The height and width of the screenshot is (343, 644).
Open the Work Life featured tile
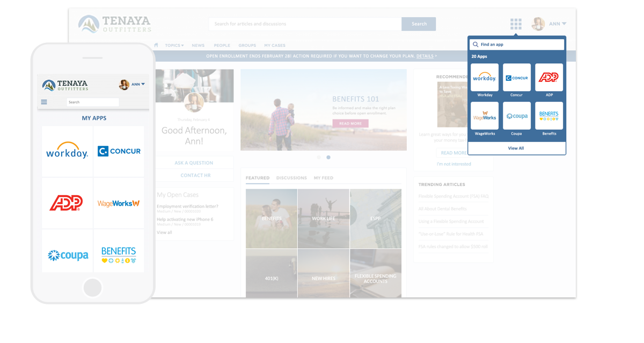pyautogui.click(x=324, y=219)
